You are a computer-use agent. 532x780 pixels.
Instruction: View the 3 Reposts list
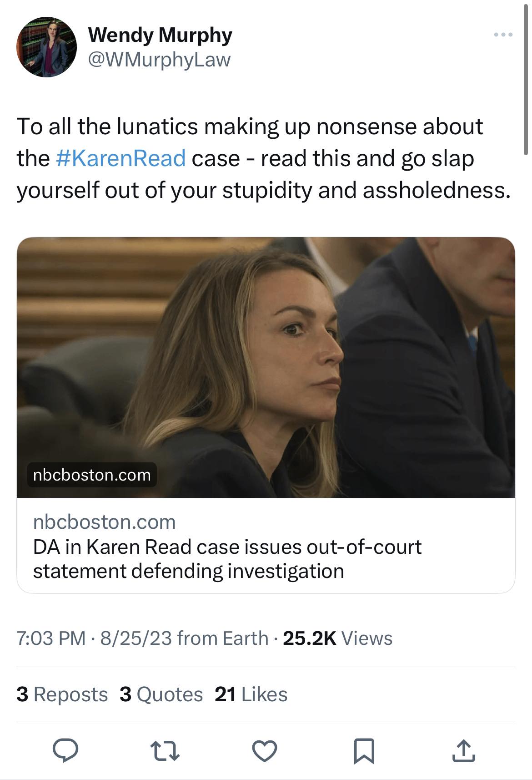tap(62, 694)
